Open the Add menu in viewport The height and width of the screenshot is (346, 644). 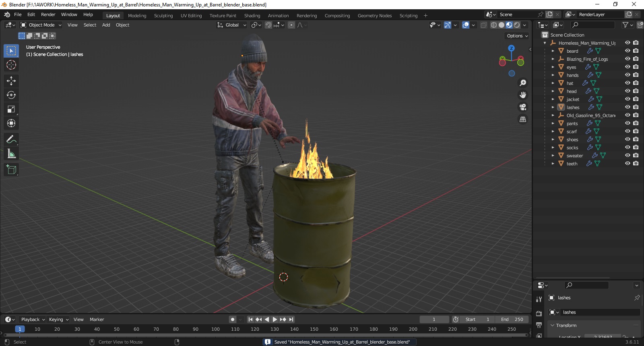106,25
